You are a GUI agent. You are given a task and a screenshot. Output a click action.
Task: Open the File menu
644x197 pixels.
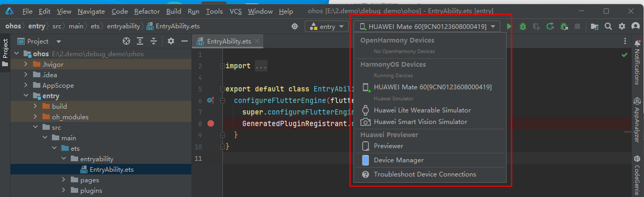pos(28,11)
